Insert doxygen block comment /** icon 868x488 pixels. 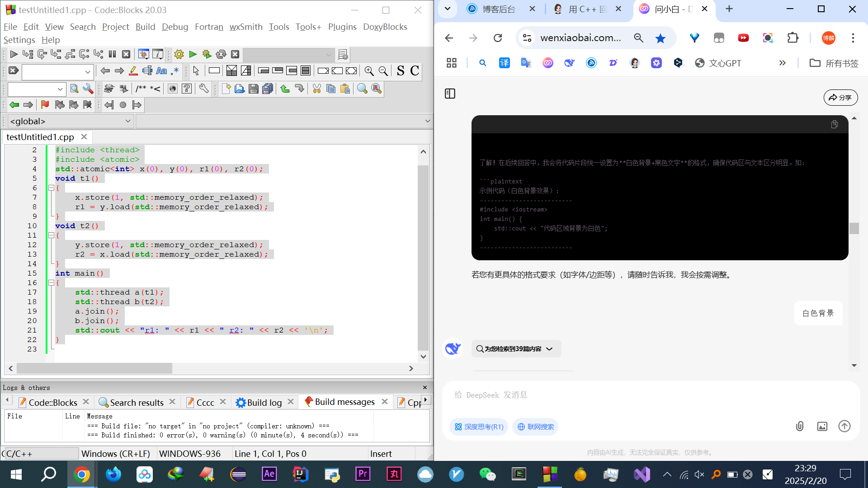(x=141, y=89)
